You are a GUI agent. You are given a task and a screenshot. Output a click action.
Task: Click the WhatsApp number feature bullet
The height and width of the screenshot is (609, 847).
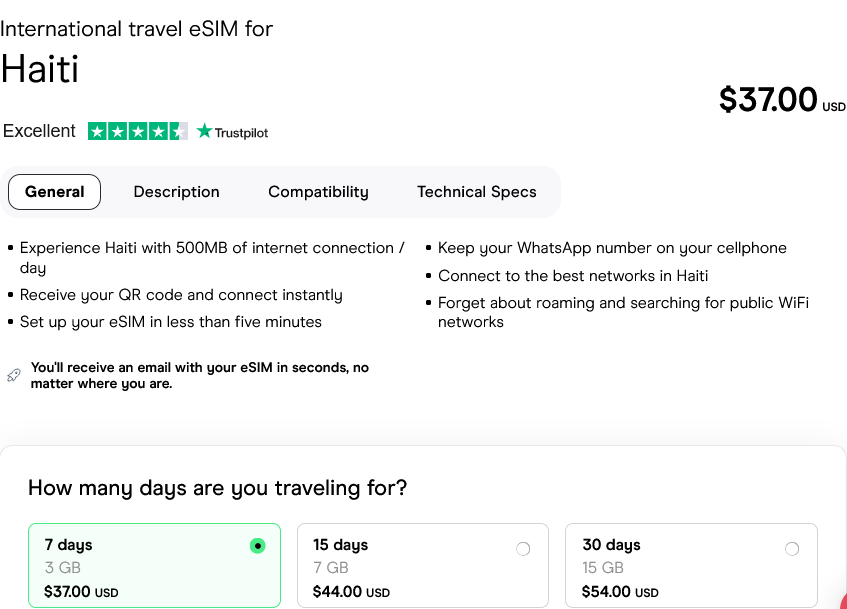[x=612, y=248]
